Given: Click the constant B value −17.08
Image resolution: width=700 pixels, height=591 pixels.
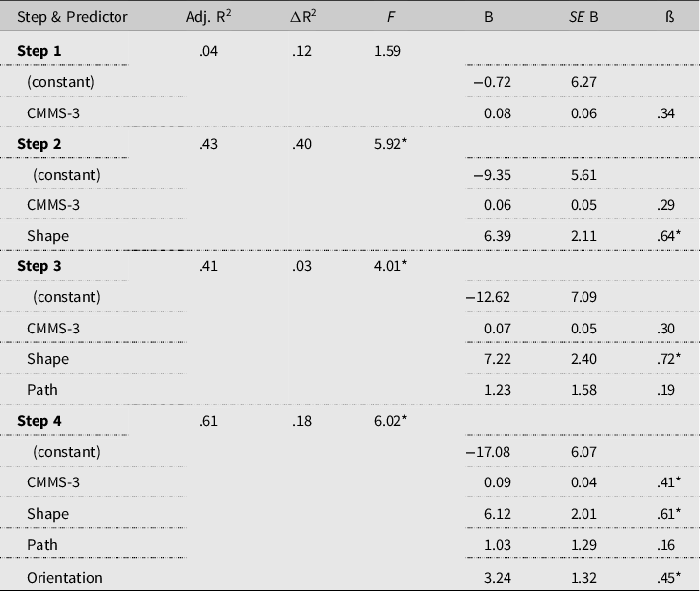Looking at the screenshot, I should pyautogui.click(x=488, y=451).
